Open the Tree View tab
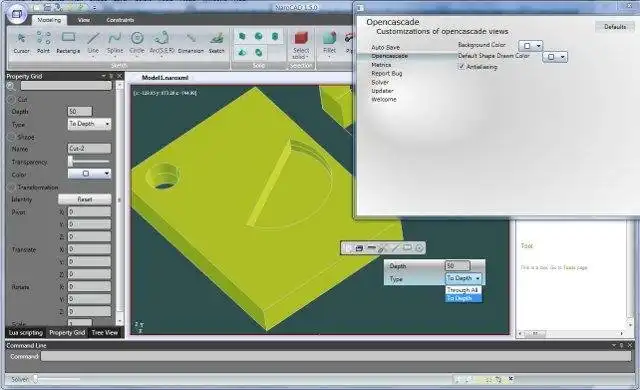 click(104, 332)
